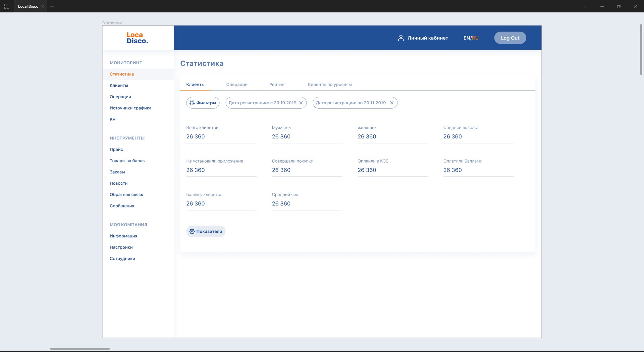Click the Log Out button
This screenshot has width=644, height=352.
pos(510,38)
